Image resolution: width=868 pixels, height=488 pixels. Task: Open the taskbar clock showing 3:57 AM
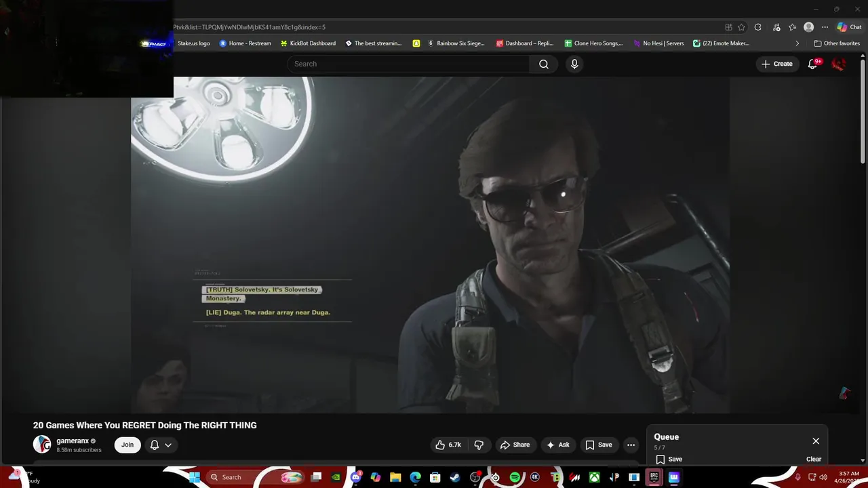tap(849, 477)
